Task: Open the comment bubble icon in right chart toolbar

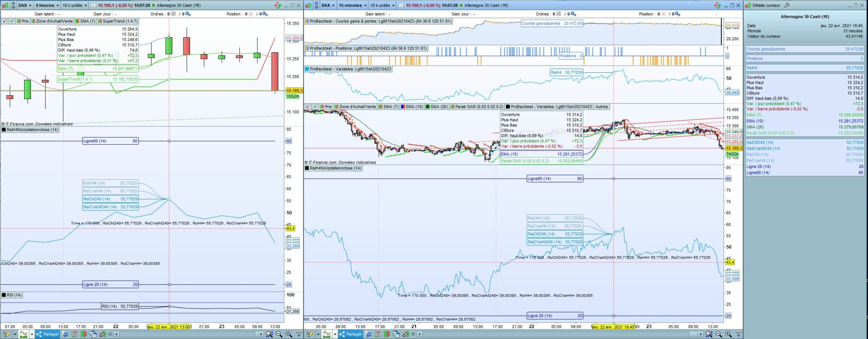Action: [369, 334]
